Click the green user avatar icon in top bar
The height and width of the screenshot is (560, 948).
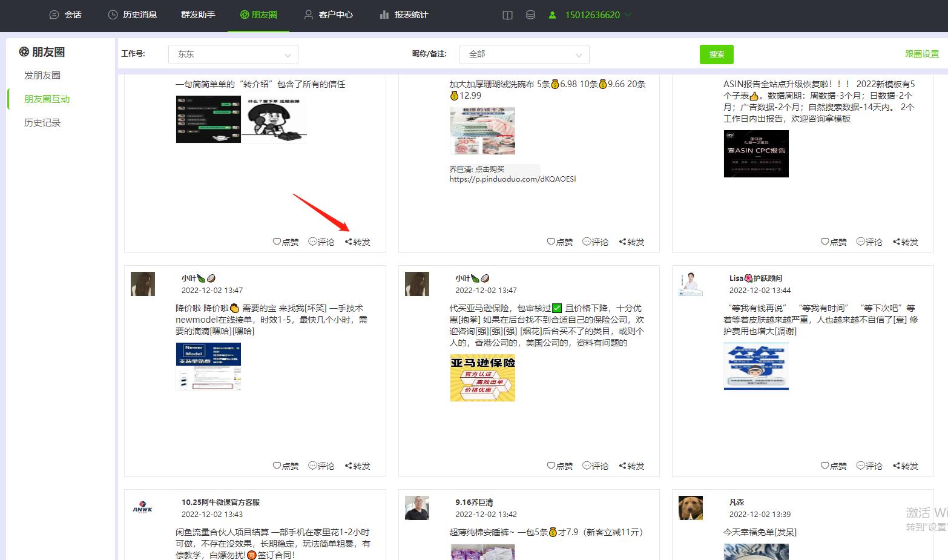pyautogui.click(x=551, y=15)
